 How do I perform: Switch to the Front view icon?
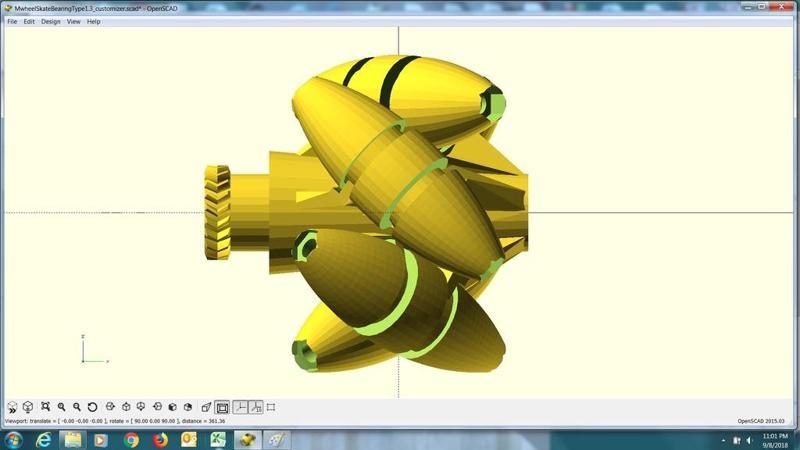tap(172, 407)
